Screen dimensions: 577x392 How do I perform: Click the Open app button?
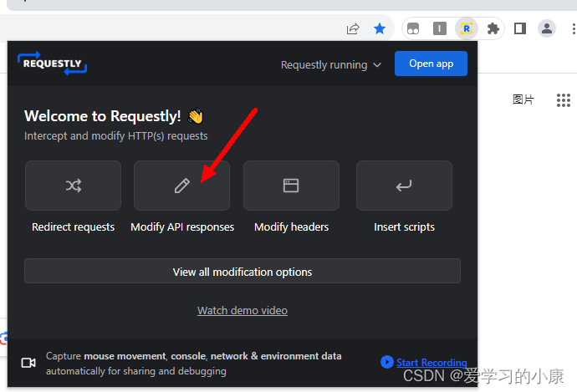click(x=431, y=64)
